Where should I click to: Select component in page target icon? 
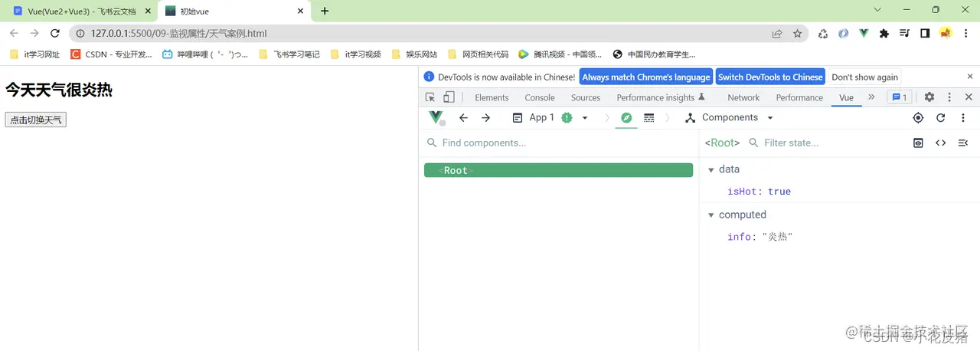pyautogui.click(x=918, y=118)
